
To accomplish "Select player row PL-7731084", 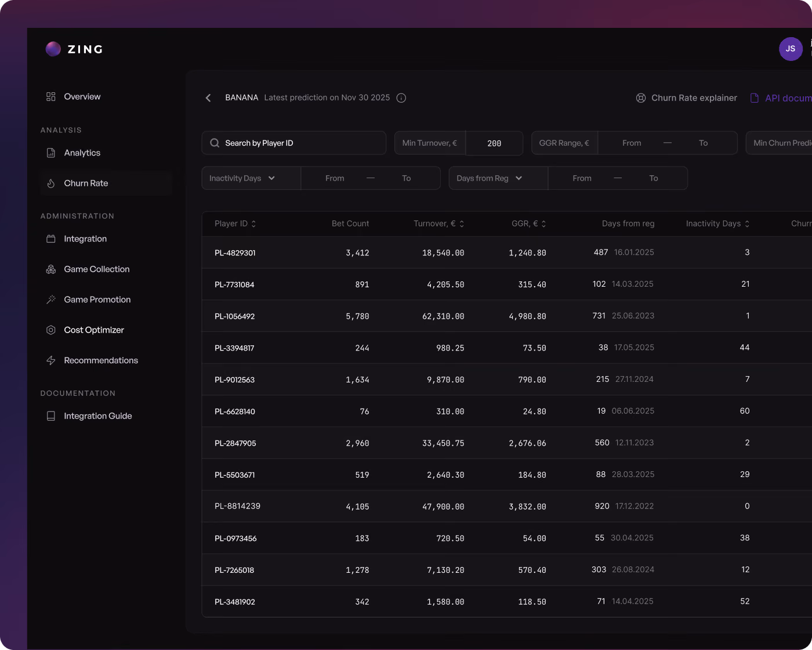I will coord(507,284).
